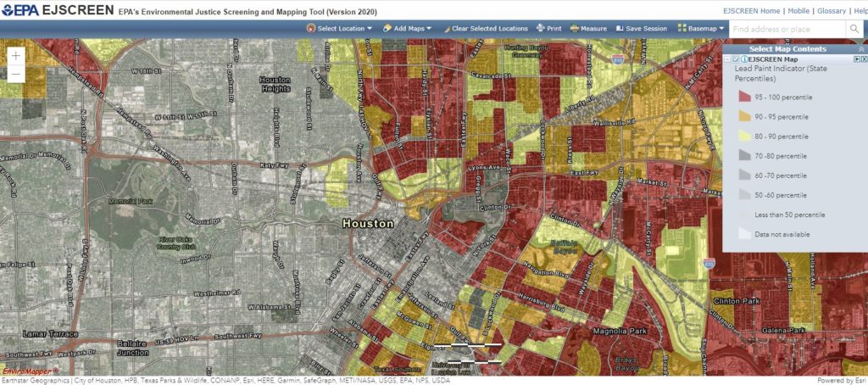Click the EJSCREEN title text in header

click(x=79, y=10)
